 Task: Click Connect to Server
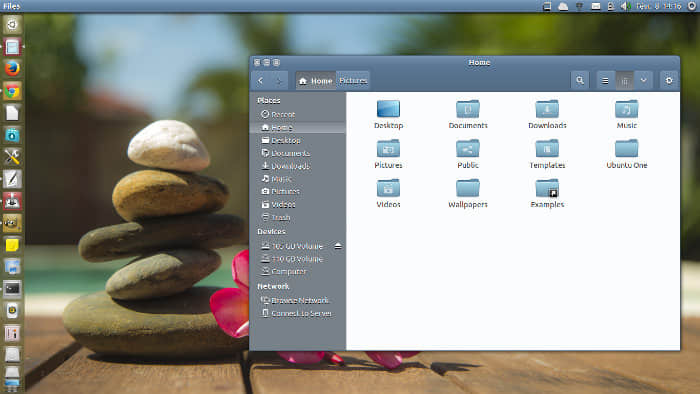tap(297, 313)
